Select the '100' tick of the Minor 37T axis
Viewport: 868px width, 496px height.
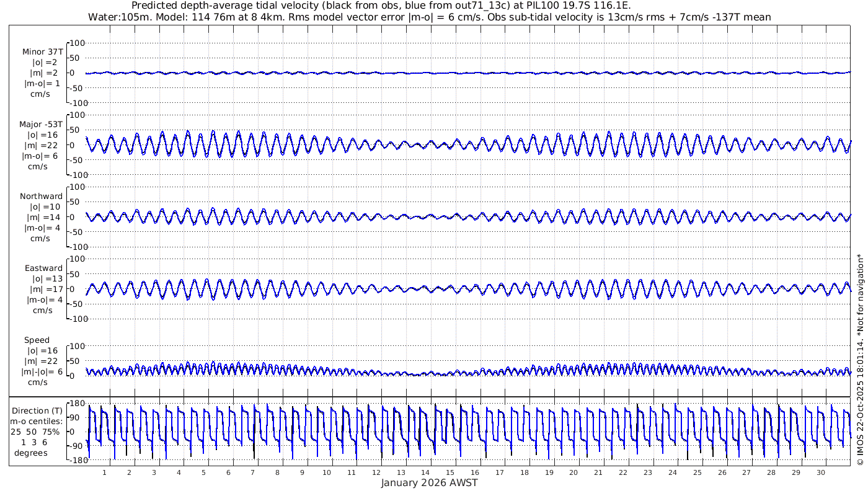coord(77,43)
